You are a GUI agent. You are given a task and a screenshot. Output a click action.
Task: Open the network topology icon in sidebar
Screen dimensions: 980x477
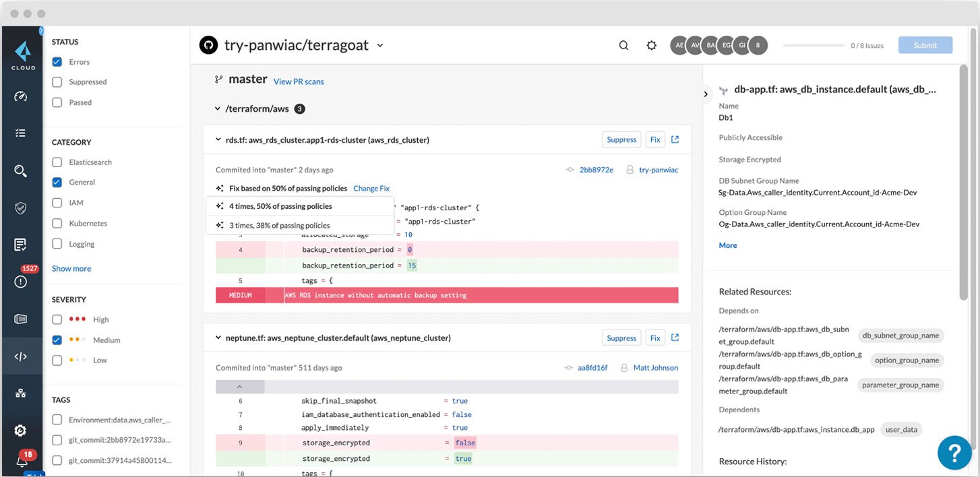pos(21,393)
